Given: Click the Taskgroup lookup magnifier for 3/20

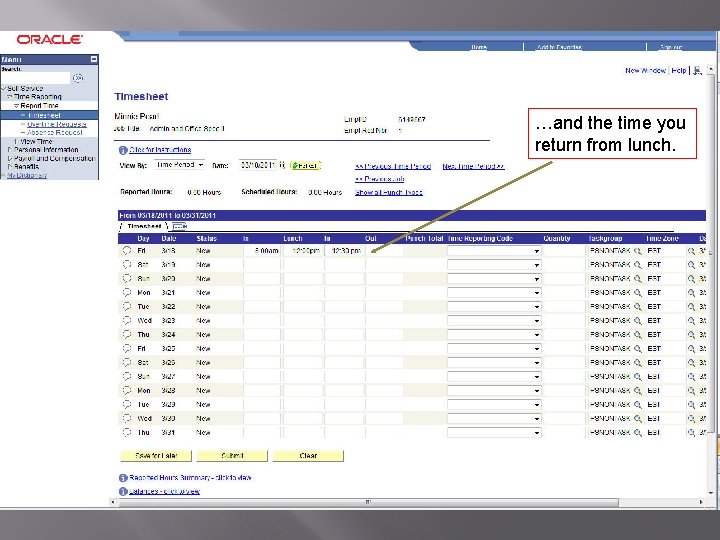Looking at the screenshot, I should pyautogui.click(x=637, y=279).
